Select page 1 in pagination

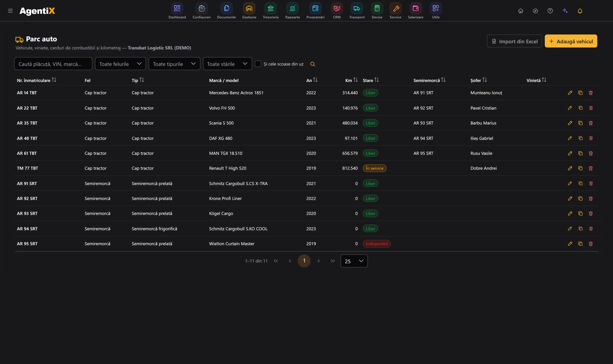click(x=304, y=261)
